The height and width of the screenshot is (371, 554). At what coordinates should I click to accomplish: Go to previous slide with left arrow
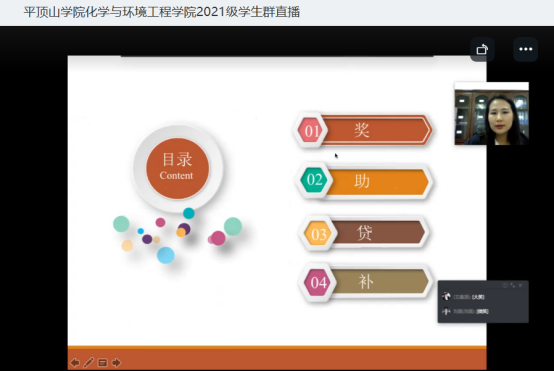(x=75, y=363)
